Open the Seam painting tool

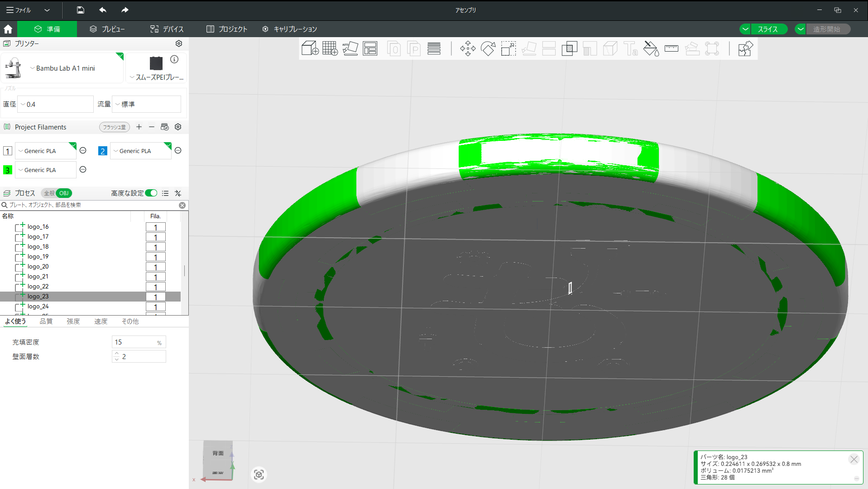[x=610, y=48]
